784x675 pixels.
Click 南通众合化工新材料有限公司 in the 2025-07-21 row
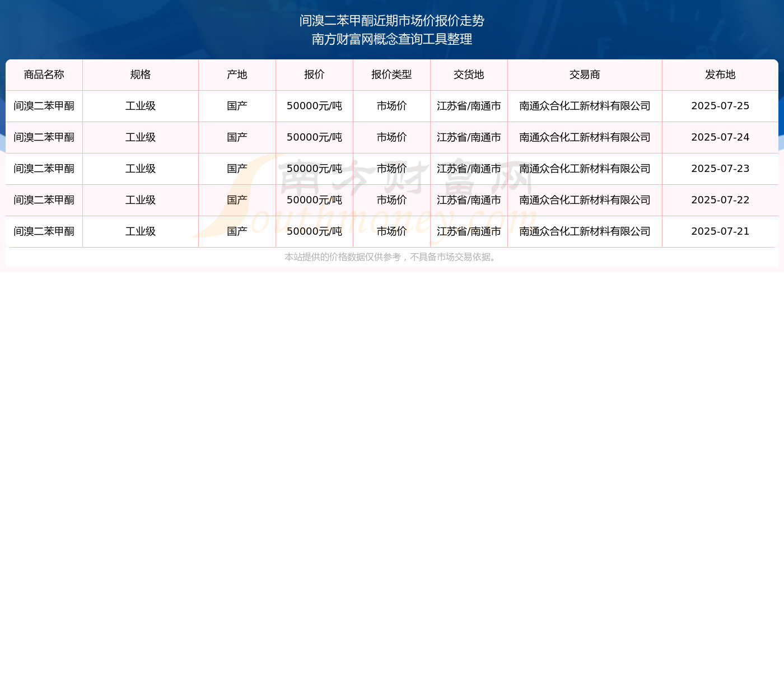[x=585, y=231]
